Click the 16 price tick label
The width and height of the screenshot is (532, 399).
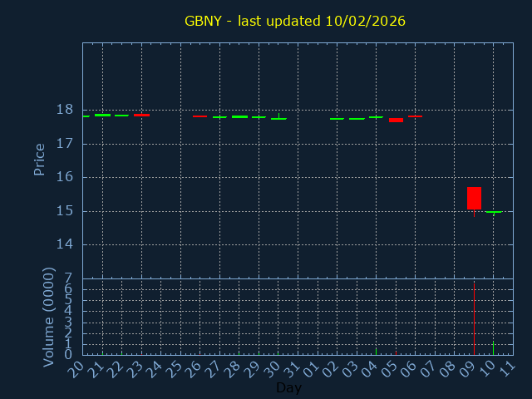pos(64,177)
